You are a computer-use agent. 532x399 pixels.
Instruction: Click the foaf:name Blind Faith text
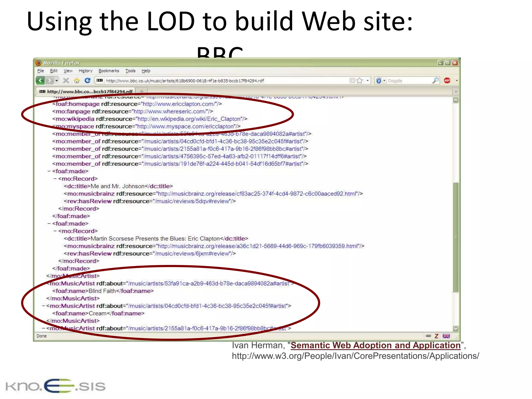pos(103,291)
